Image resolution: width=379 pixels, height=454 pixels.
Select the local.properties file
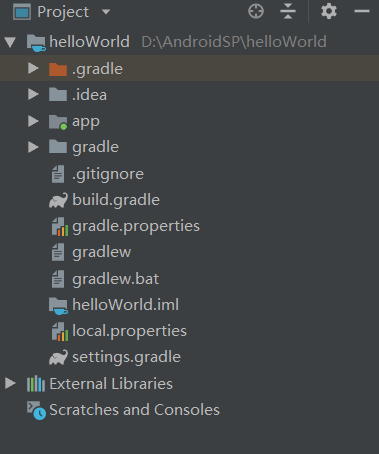129,332
